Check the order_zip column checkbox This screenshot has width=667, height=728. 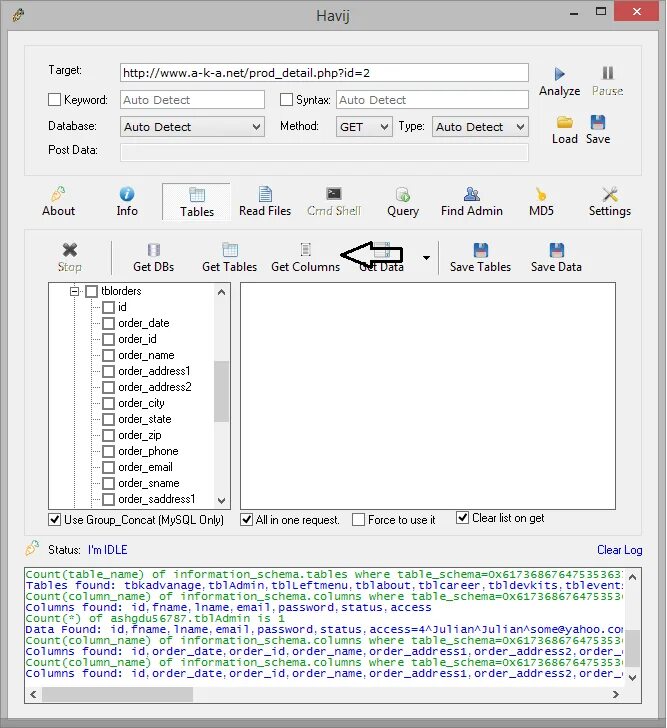(x=108, y=435)
